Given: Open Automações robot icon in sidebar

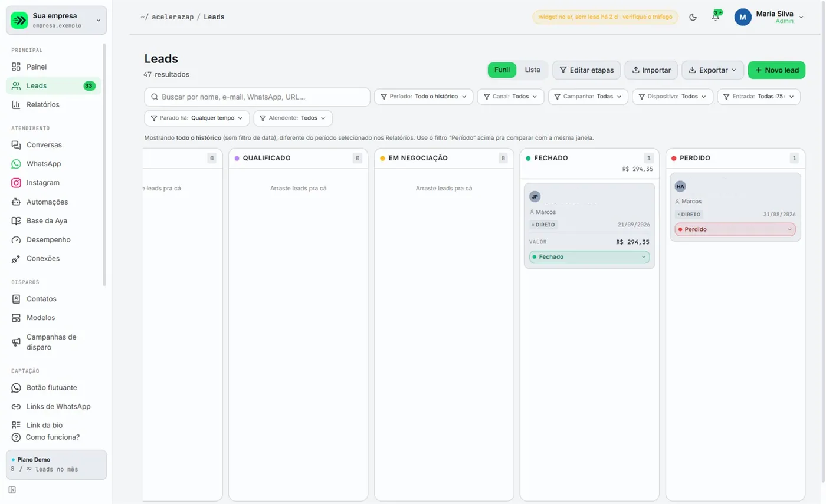Looking at the screenshot, I should [x=16, y=202].
